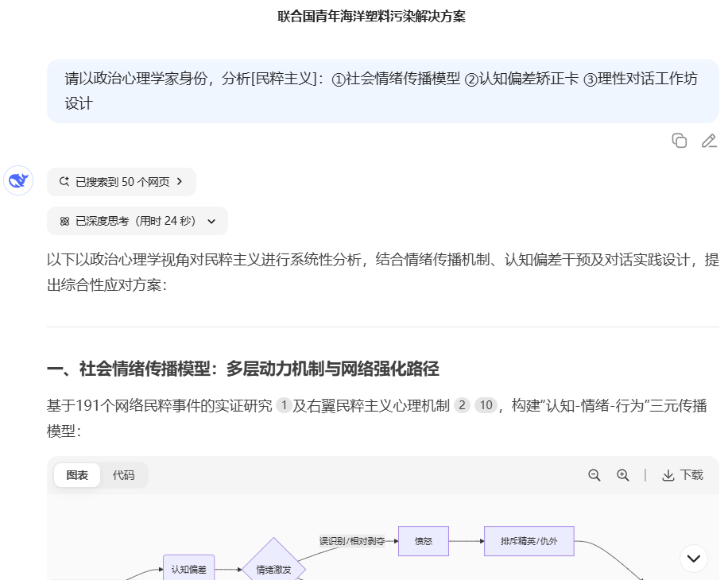Screen dimensions: 728x580
Task: Collapse the 已深度思考 thinking panel
Action: tap(210, 220)
